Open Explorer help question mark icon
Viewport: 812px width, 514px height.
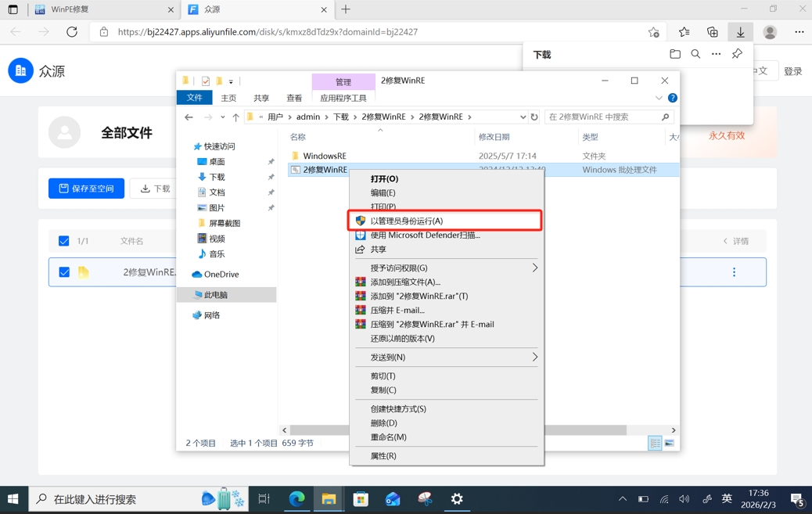point(672,99)
